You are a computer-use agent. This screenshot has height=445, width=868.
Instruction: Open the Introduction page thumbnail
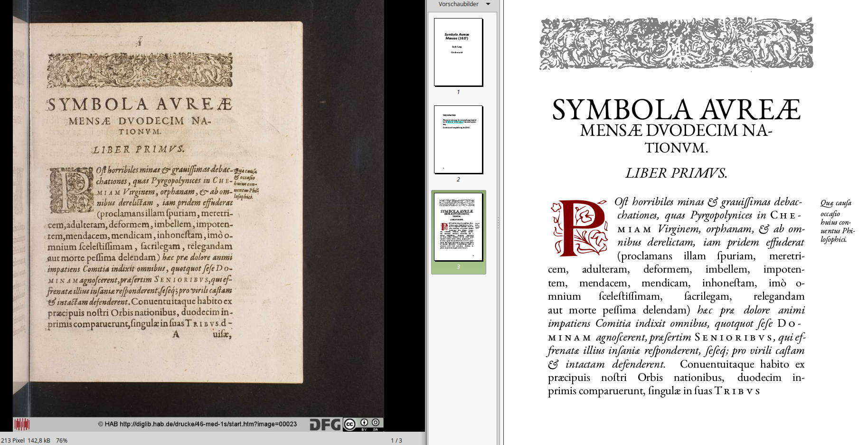pos(458,139)
